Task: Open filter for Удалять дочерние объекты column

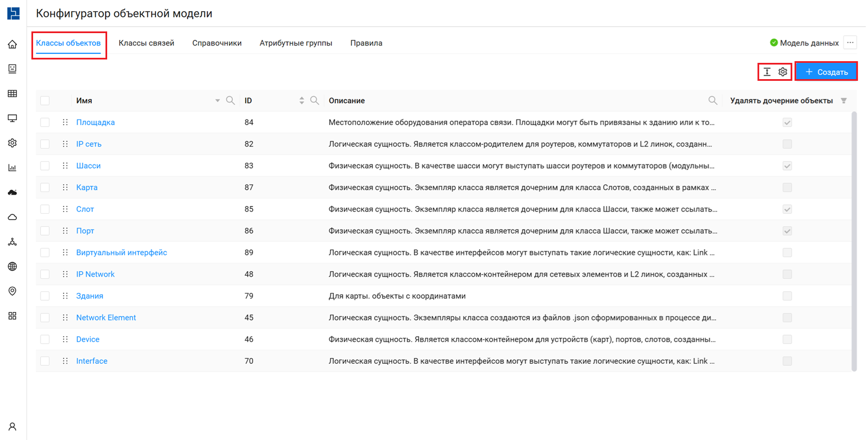Action: tap(843, 100)
